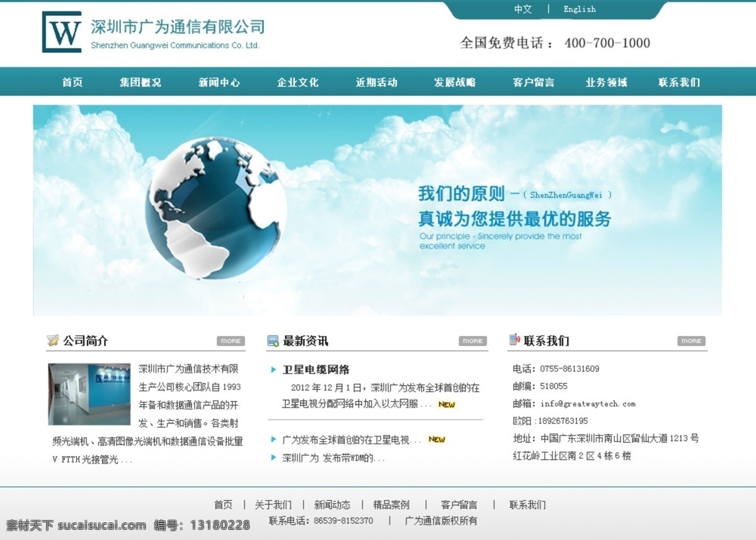Click company name 深圳市广为通信有限公司

[x=178, y=27]
